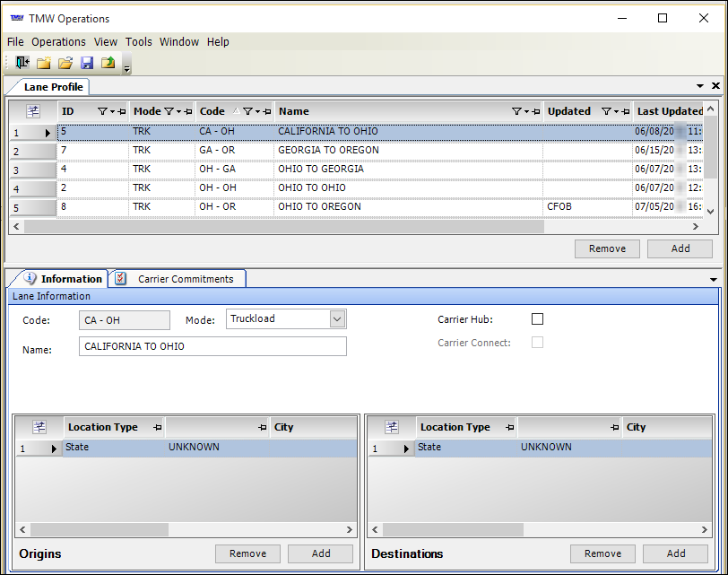Image resolution: width=728 pixels, height=575 pixels.
Task: Click the Origins grid field chooser icon
Action: point(39,427)
